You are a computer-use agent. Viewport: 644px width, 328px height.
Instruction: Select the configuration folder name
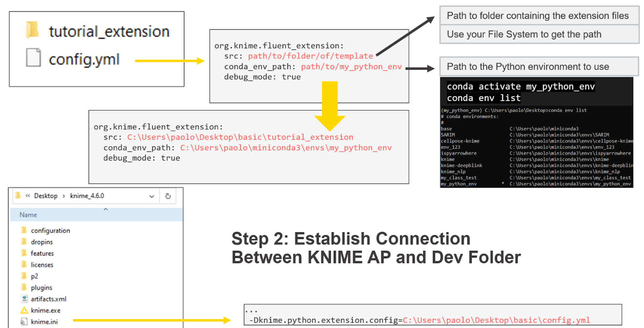50,230
